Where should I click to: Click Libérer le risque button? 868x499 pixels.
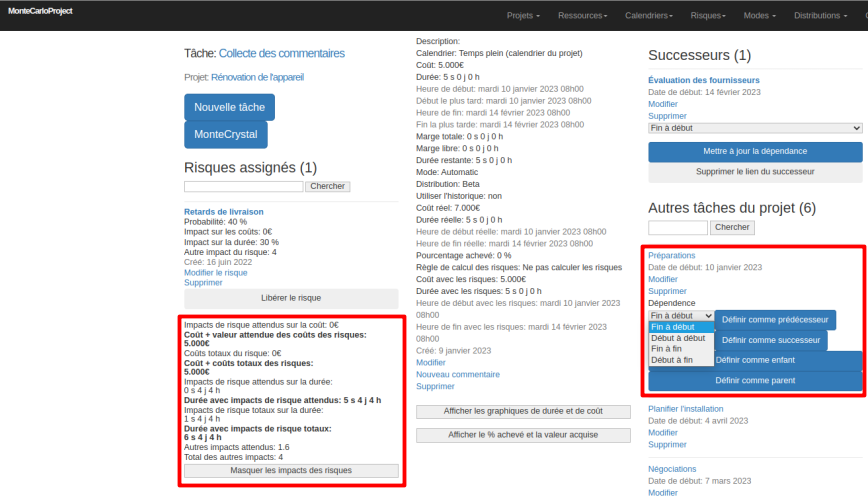click(291, 297)
